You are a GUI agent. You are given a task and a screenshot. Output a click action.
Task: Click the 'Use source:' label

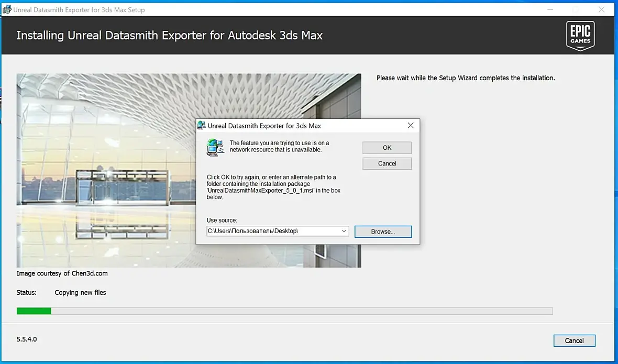point(222,220)
